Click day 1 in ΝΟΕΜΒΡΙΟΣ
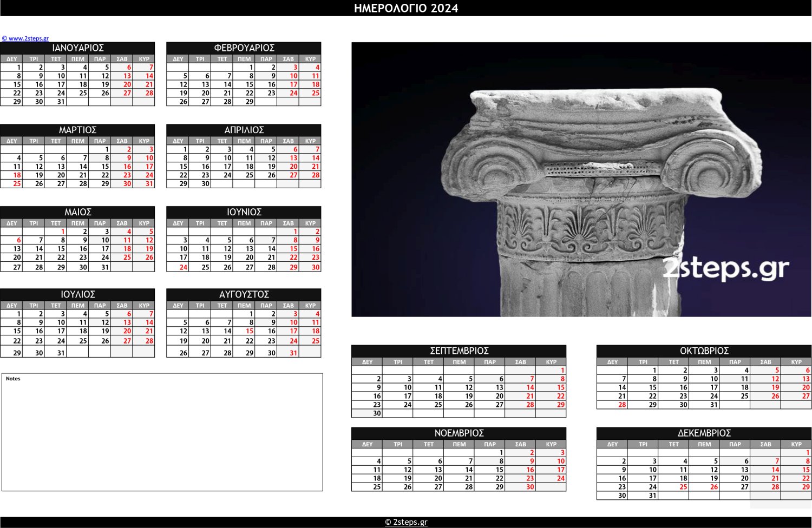This screenshot has height=528, width=812. pyautogui.click(x=489, y=453)
